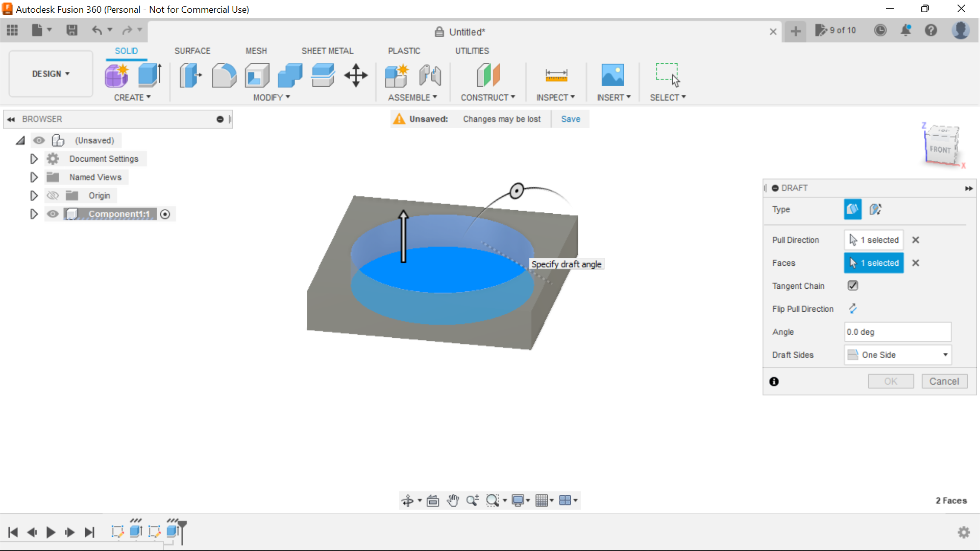Click the FRONT face of the ViewCube
Screen dimensions: 980x551
tap(941, 149)
